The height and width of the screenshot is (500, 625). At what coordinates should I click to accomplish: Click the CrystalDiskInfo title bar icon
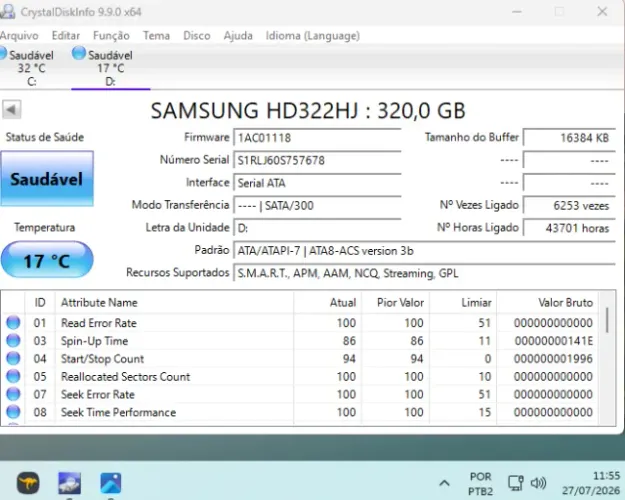[7, 12]
